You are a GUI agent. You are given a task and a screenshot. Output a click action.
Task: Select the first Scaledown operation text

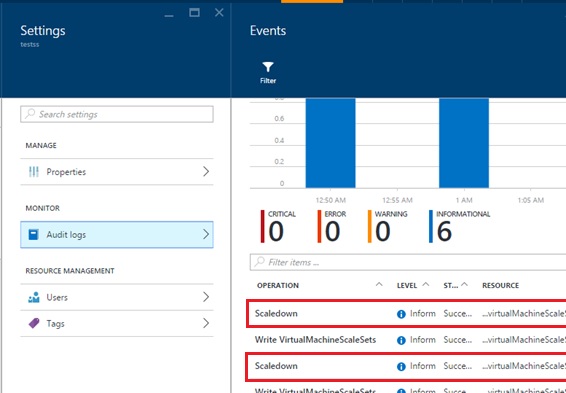pyautogui.click(x=276, y=313)
